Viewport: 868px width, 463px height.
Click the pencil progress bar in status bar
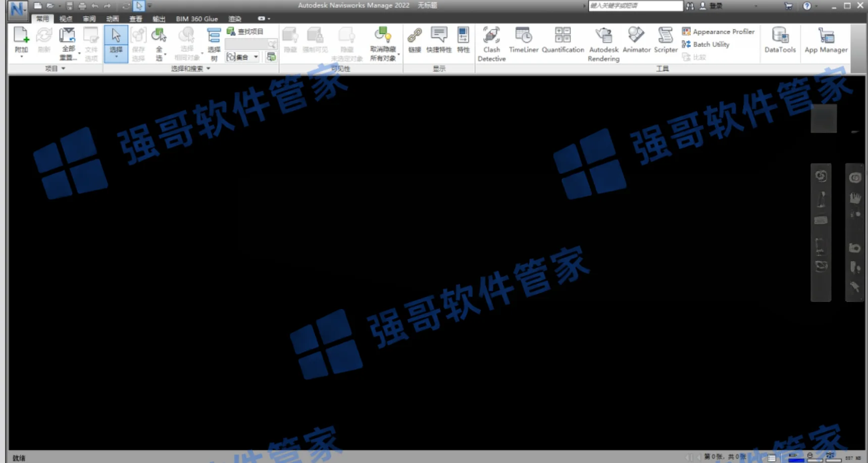[x=796, y=457]
